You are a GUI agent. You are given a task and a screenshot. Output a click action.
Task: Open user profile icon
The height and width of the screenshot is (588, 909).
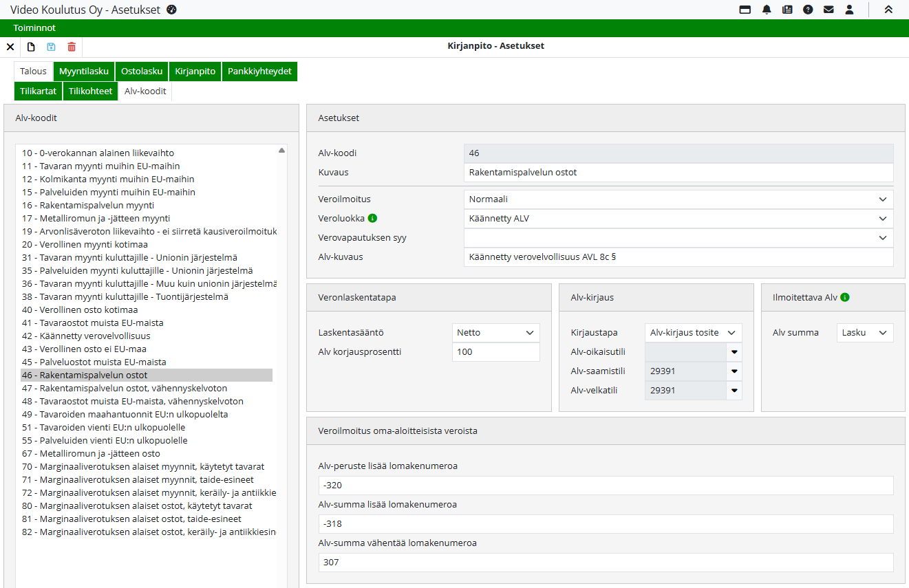(849, 10)
